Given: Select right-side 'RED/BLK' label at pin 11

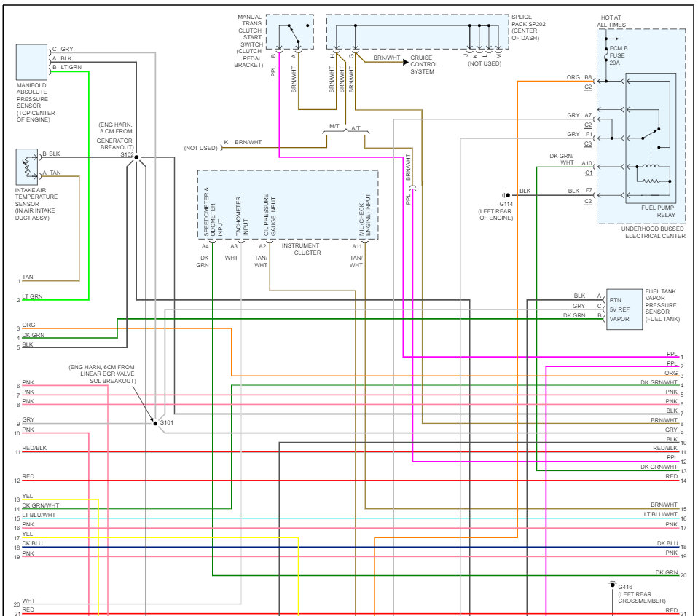Looking at the screenshot, I should coord(665,448).
